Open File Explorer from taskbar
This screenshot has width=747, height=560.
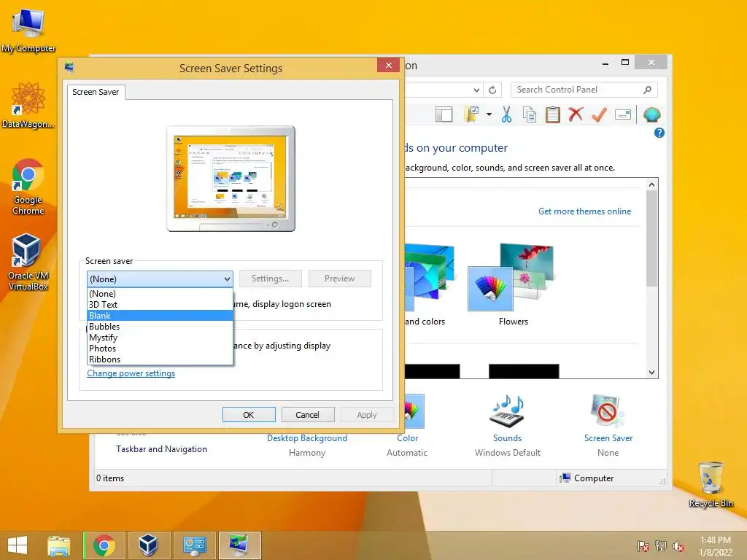coord(59,545)
